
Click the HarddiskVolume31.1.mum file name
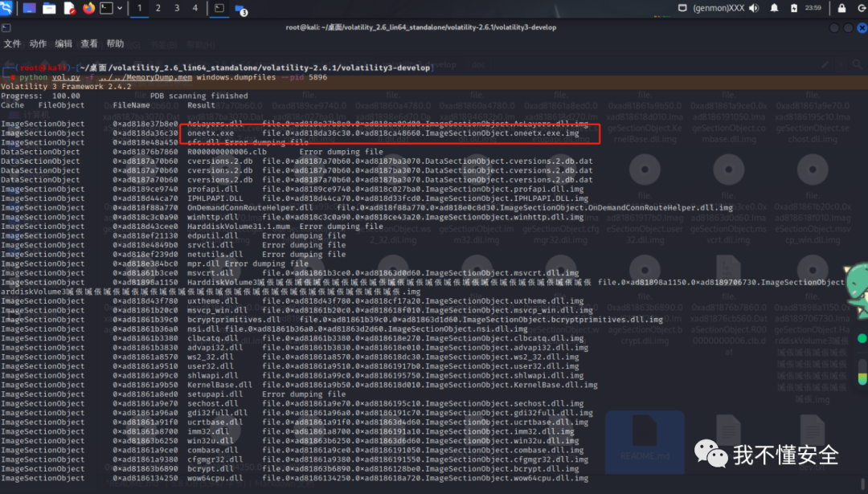[x=239, y=227]
